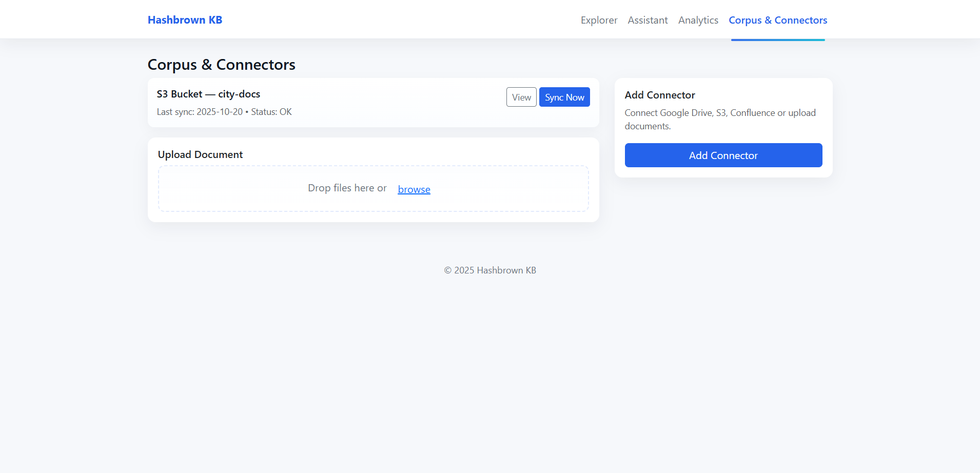Follow the browse link to upload
Image resolution: width=980 pixels, height=473 pixels.
(x=414, y=189)
